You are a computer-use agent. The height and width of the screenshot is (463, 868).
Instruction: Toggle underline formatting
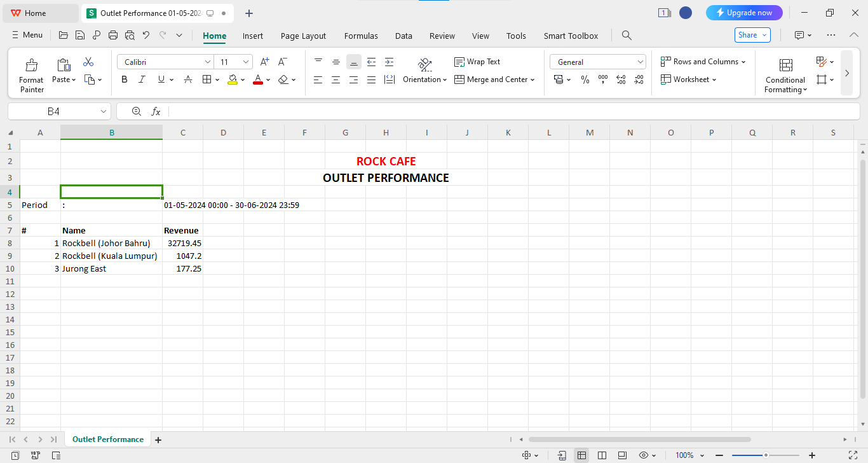(161, 79)
